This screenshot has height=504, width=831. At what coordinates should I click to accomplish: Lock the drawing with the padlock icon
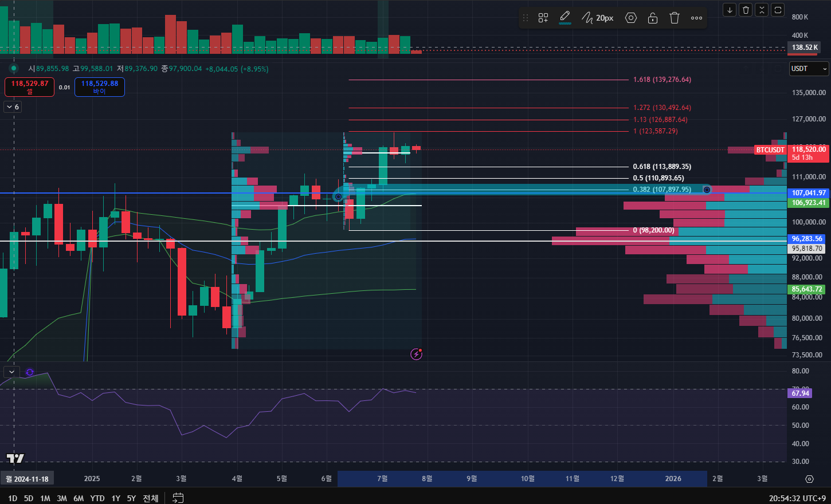(x=653, y=18)
